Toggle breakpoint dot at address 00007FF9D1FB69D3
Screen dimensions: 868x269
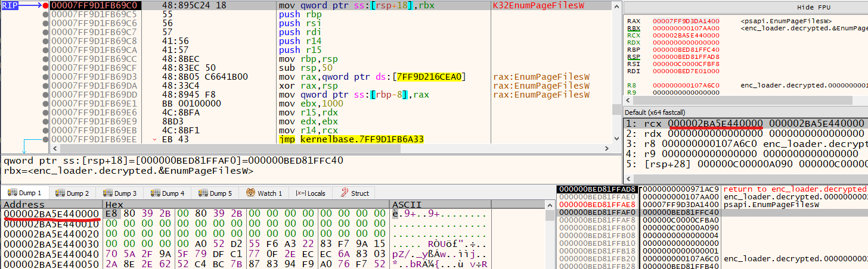(x=45, y=77)
